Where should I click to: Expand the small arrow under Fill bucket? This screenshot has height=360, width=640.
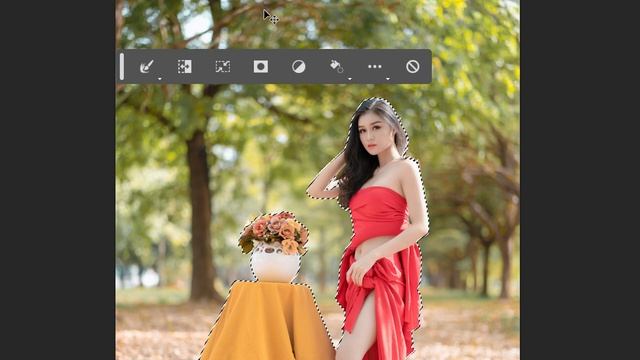(350, 79)
